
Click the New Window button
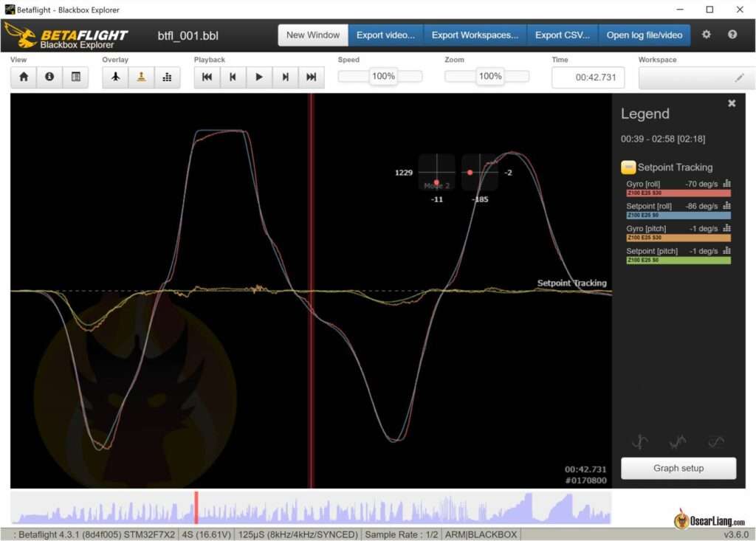point(313,35)
